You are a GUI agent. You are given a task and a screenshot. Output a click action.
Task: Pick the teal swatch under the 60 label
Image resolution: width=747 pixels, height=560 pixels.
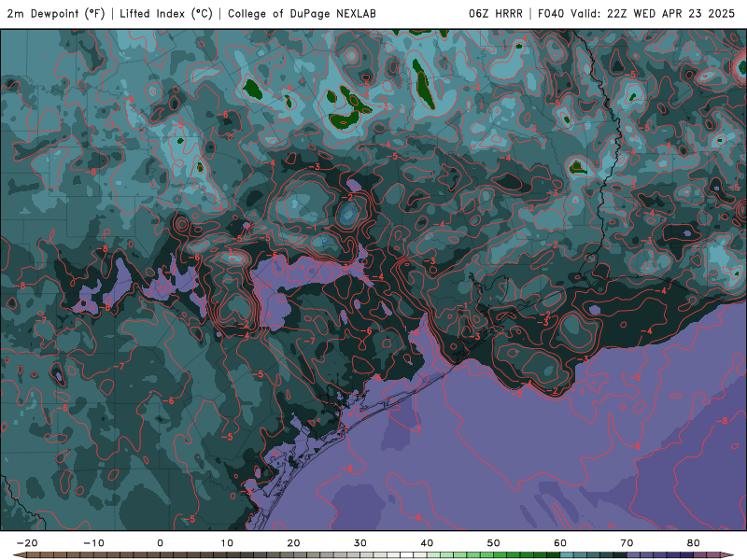[x=567, y=555]
